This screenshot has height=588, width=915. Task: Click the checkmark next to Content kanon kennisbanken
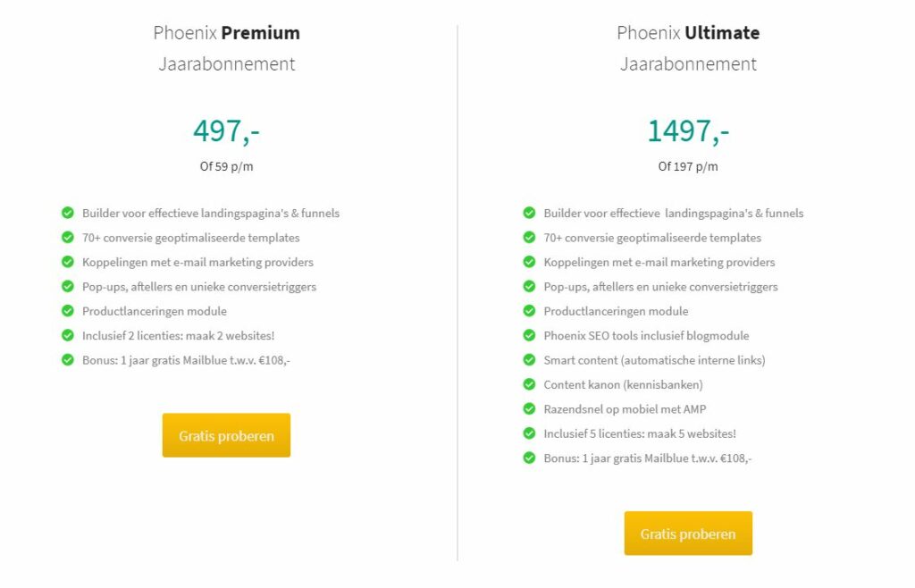pos(527,384)
